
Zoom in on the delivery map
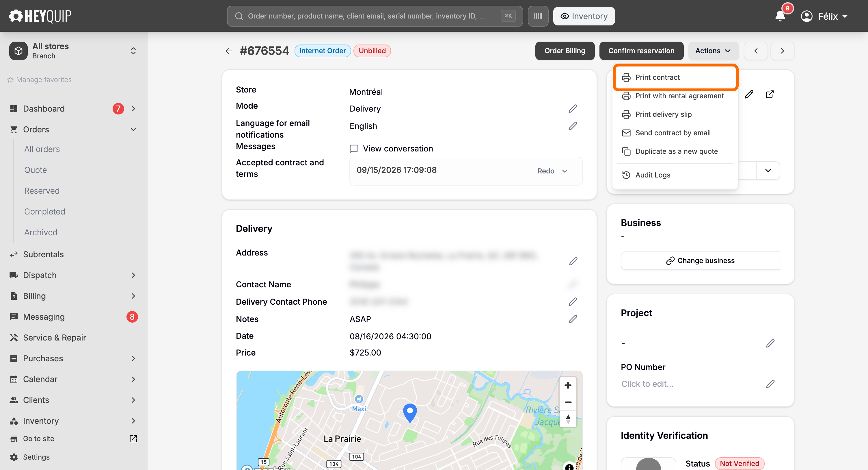pos(568,385)
